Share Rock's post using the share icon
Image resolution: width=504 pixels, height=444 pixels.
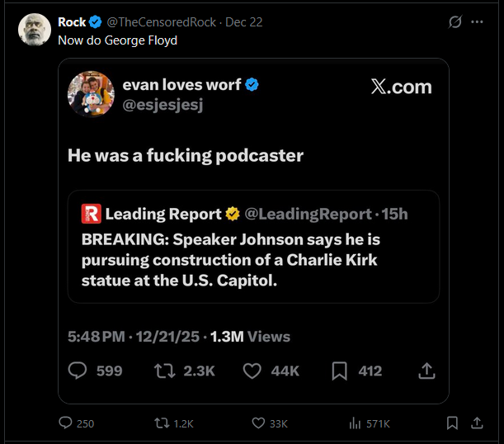[477, 423]
